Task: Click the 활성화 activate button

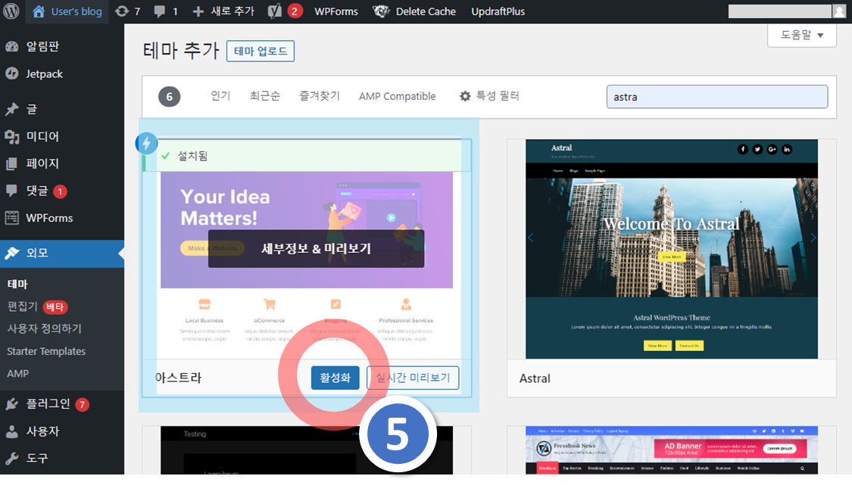Action: click(335, 378)
